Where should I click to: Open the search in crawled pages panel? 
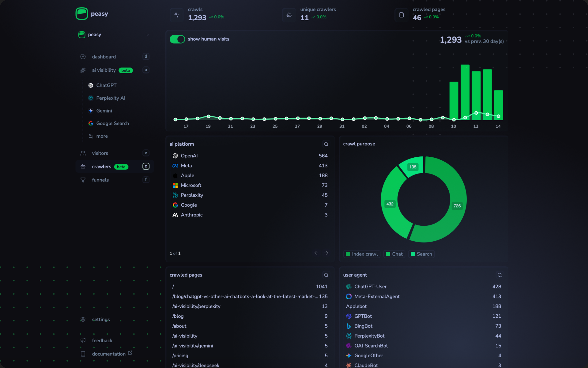(326, 275)
